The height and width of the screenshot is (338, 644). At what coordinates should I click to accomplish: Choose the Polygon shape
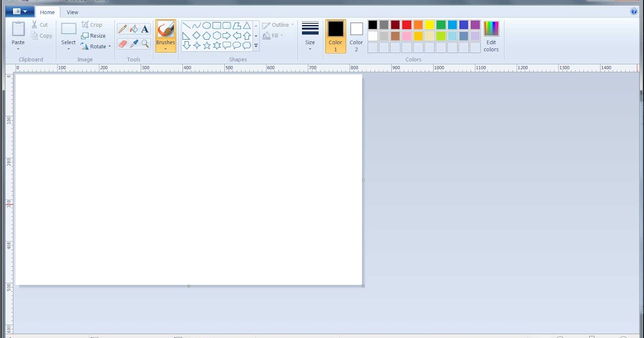(237, 26)
